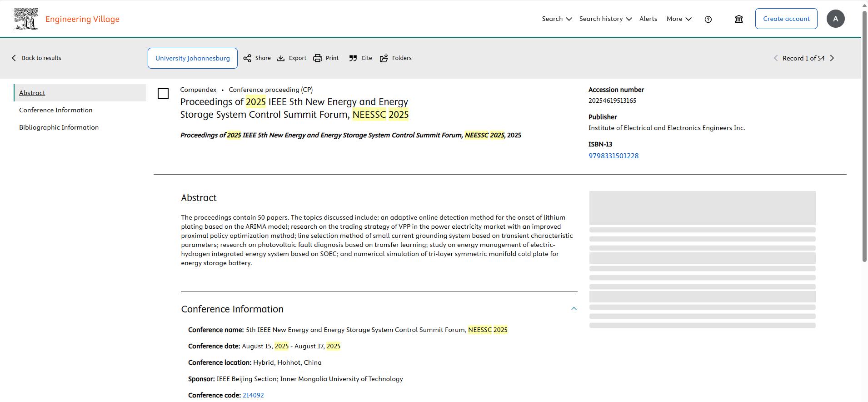Click the page vertical scrollbar

(864, 136)
